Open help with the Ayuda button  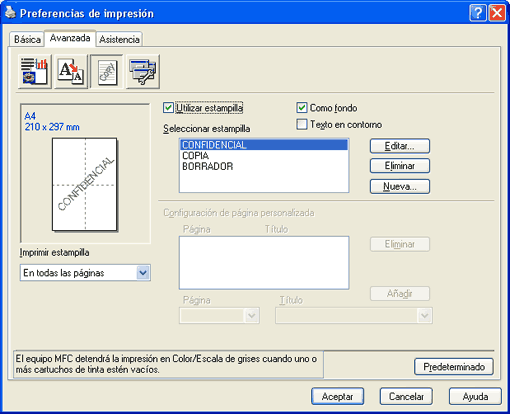pos(475,396)
